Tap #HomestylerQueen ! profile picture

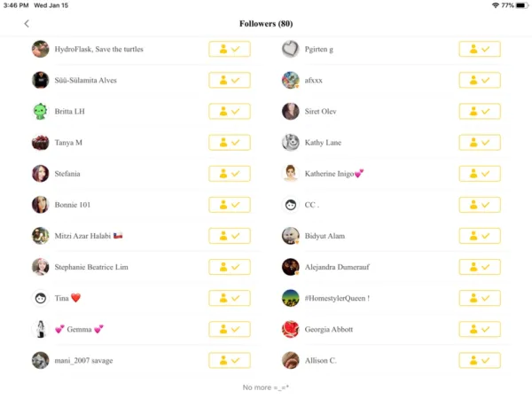click(291, 298)
